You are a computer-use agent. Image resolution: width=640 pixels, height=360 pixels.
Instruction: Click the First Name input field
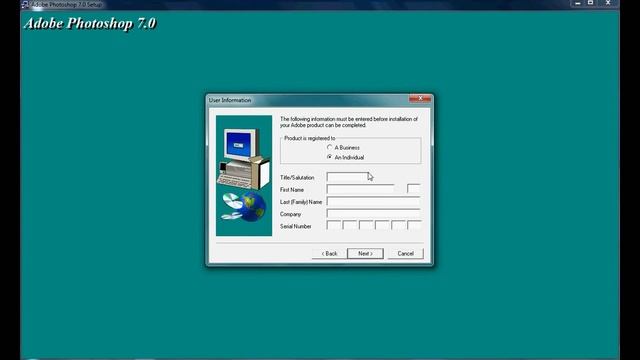361,189
